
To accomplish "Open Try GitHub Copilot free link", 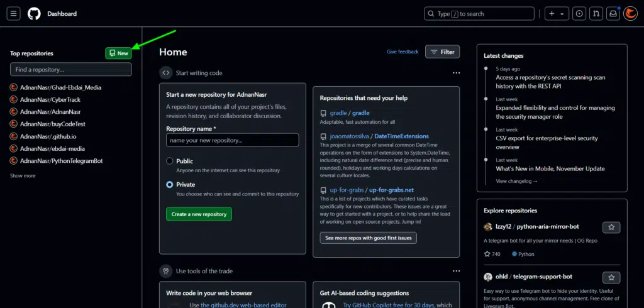I will point(389,305).
